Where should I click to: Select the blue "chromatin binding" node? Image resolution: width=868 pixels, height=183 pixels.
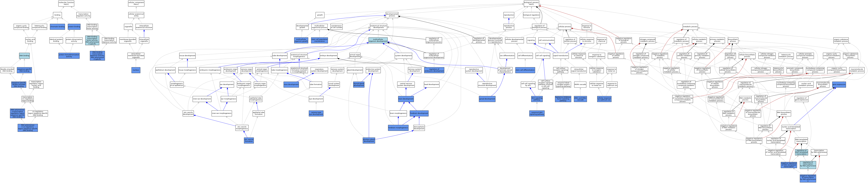pyautogui.click(x=57, y=27)
